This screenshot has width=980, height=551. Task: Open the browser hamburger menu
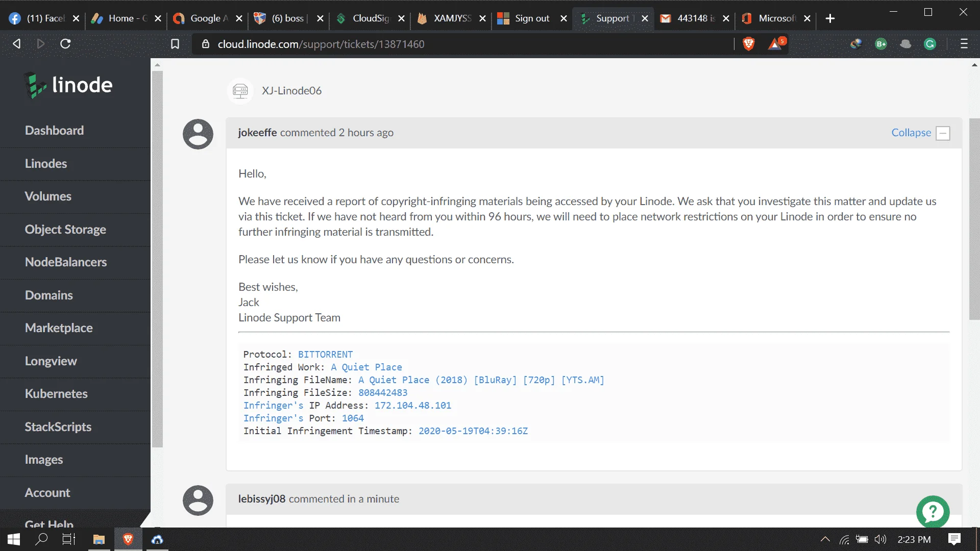(x=964, y=44)
